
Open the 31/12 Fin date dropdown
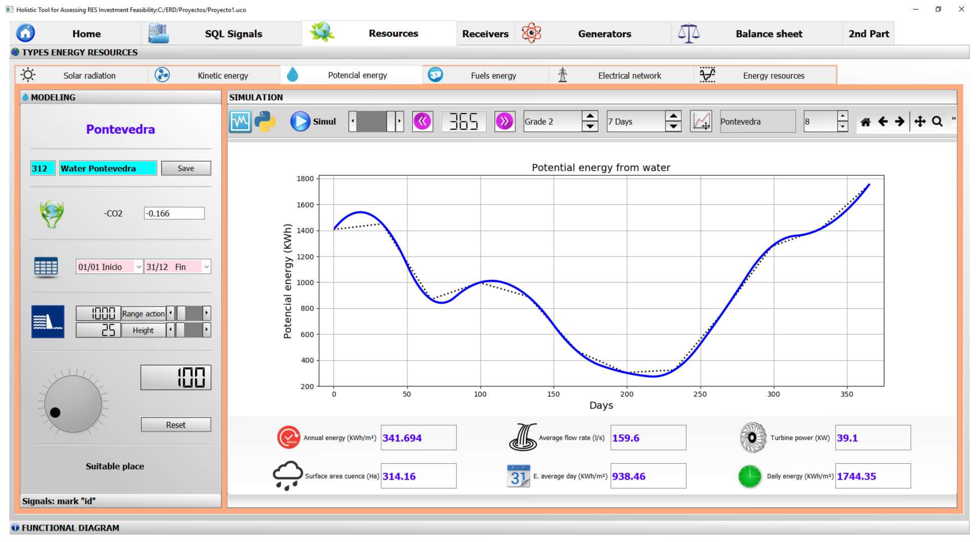click(206, 267)
